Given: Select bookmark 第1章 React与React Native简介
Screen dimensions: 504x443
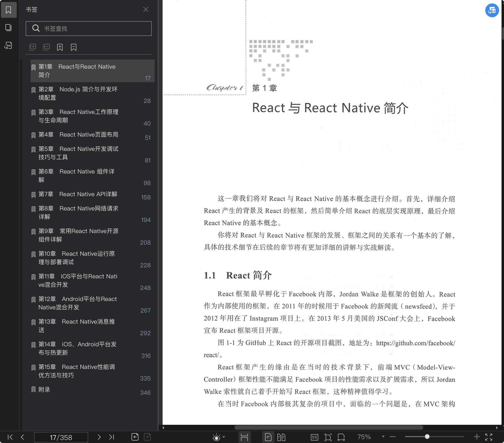Looking at the screenshot, I should click(92, 71).
